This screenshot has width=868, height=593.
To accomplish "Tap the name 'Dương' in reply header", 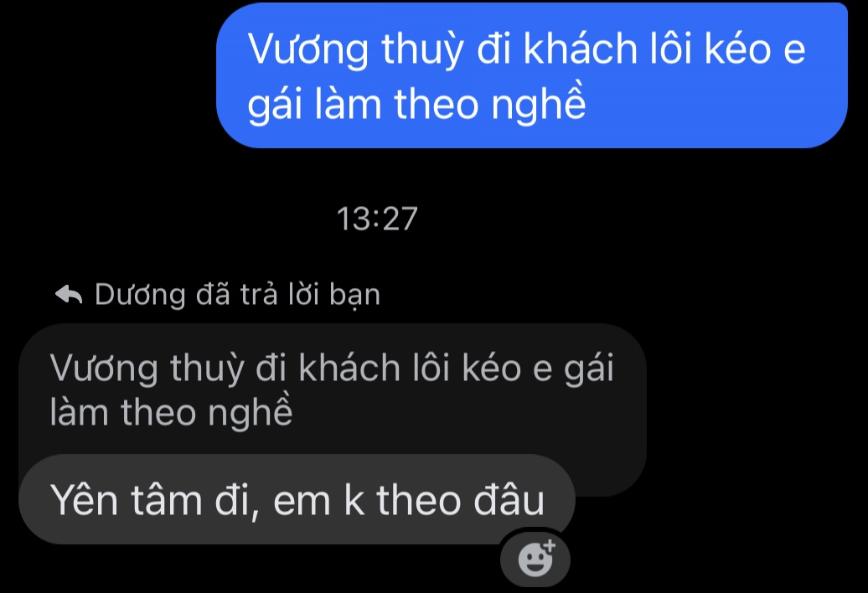I will [140, 296].
